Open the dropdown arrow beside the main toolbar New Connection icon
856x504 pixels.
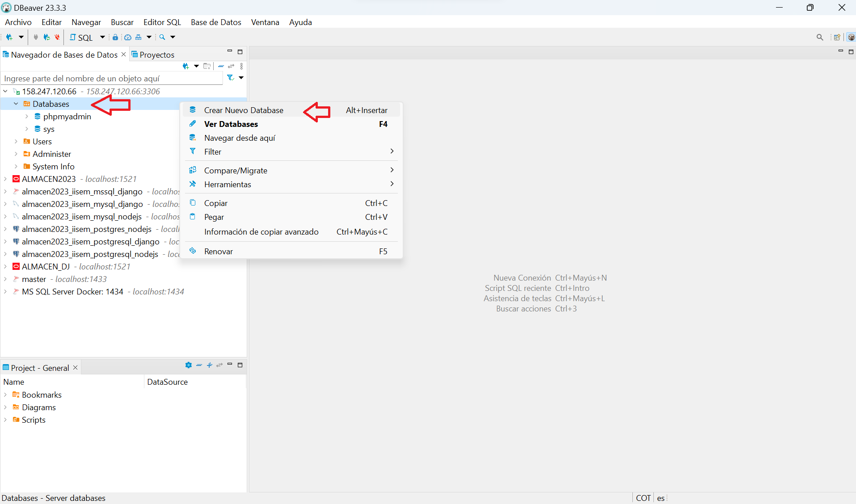pyautogui.click(x=21, y=38)
